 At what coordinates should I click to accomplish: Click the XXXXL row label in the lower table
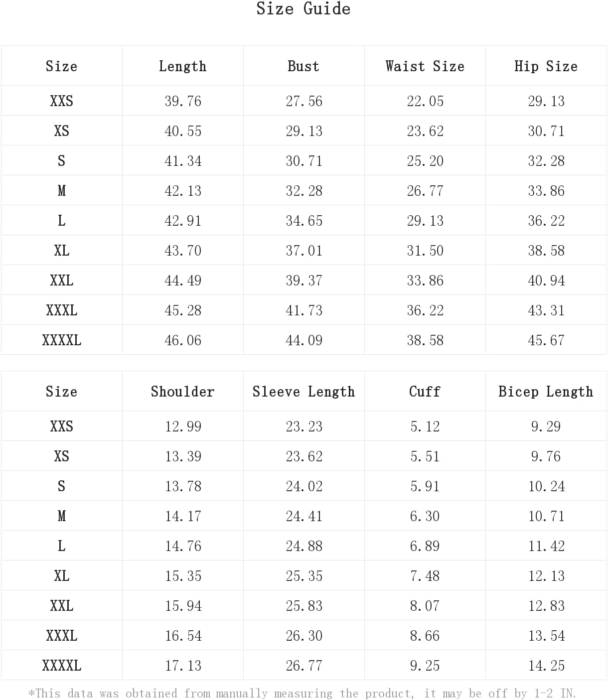click(62, 666)
